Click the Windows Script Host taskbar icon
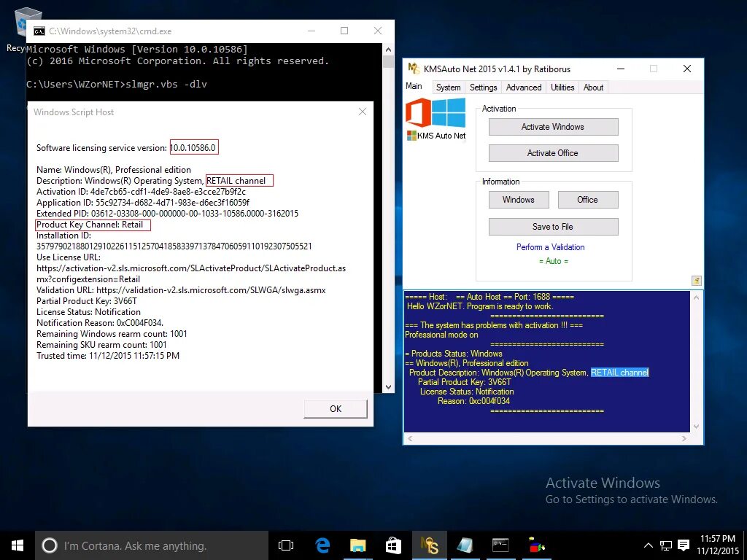 (x=465, y=545)
